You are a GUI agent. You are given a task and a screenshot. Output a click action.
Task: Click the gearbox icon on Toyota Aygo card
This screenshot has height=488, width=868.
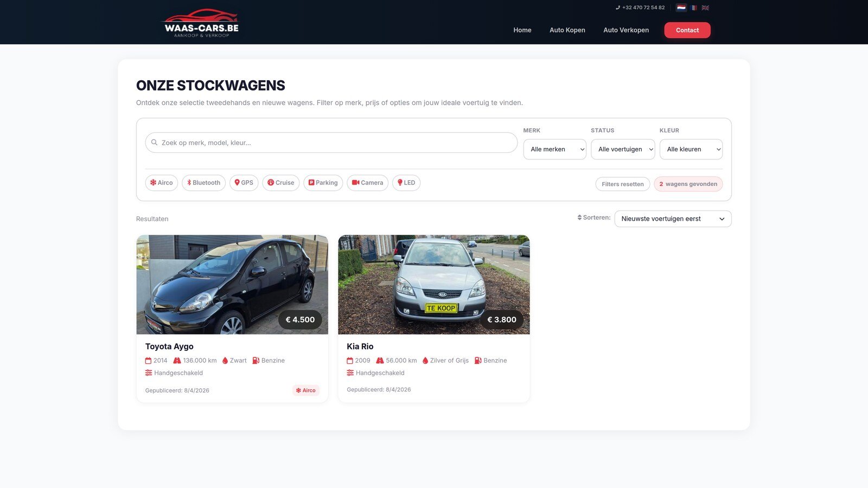click(149, 373)
